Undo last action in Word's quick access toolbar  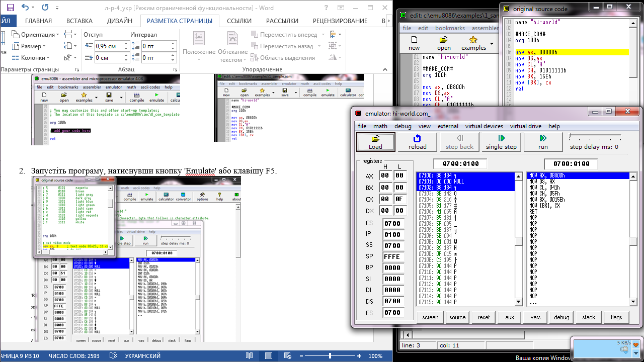pyautogui.click(x=26, y=8)
